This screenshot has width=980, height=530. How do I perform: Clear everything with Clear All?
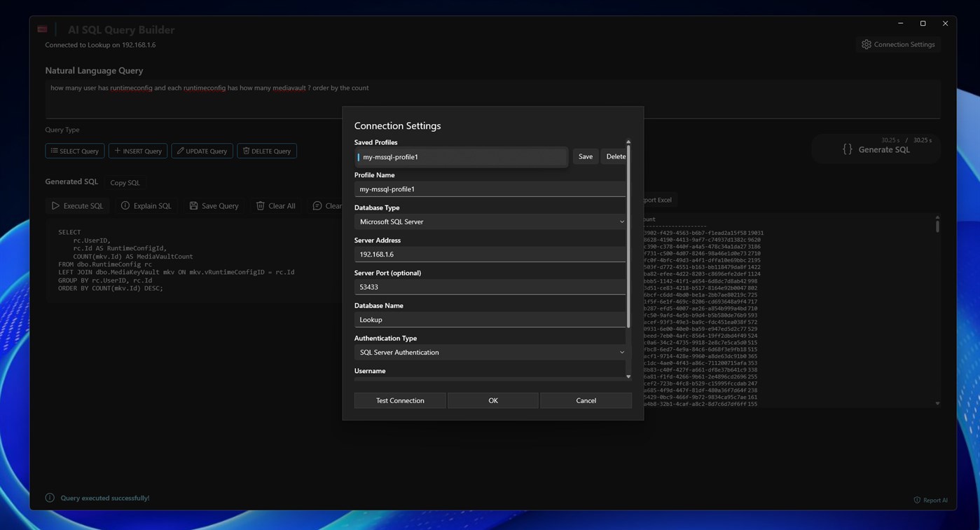pyautogui.click(x=275, y=206)
